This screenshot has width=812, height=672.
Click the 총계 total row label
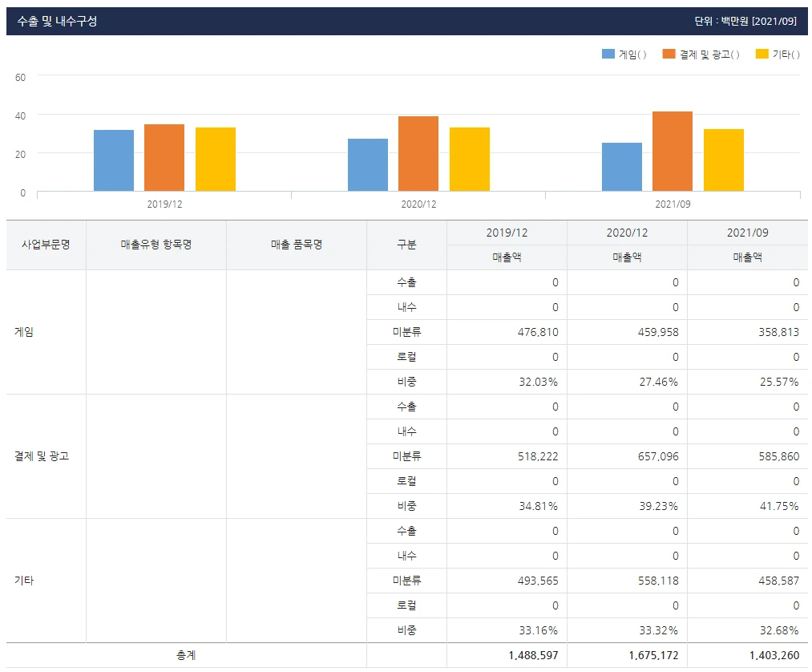(186, 655)
